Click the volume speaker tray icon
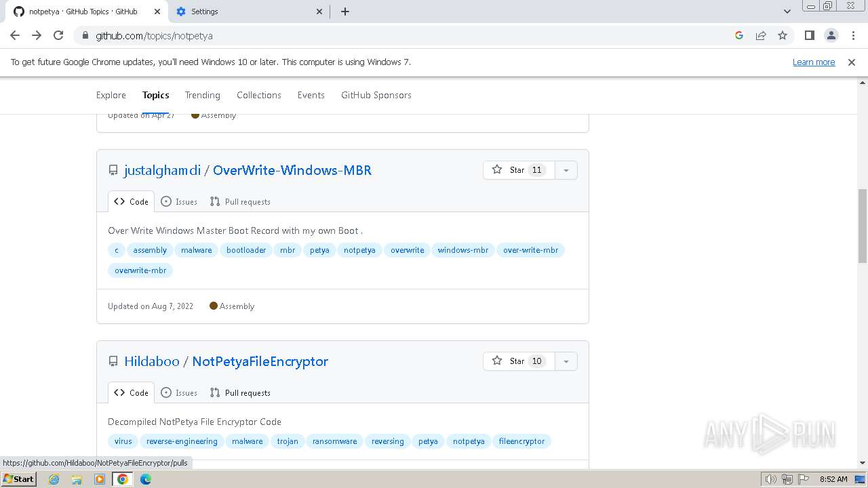 click(x=771, y=479)
